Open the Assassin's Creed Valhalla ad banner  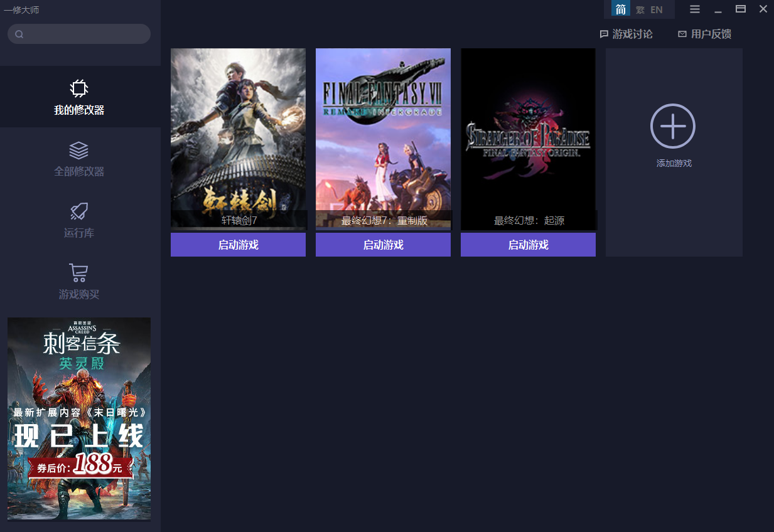click(79, 419)
